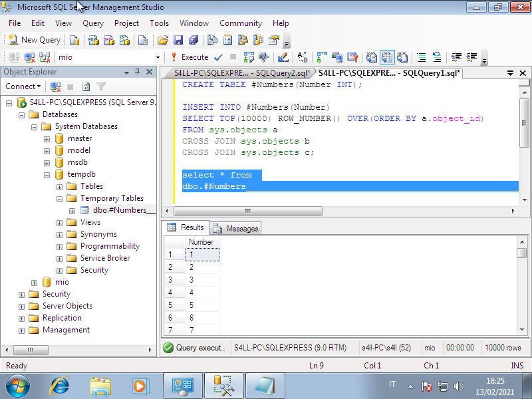Screen dimensions: 532x399
Task: Switch output to Results to Grid
Action: (387, 57)
